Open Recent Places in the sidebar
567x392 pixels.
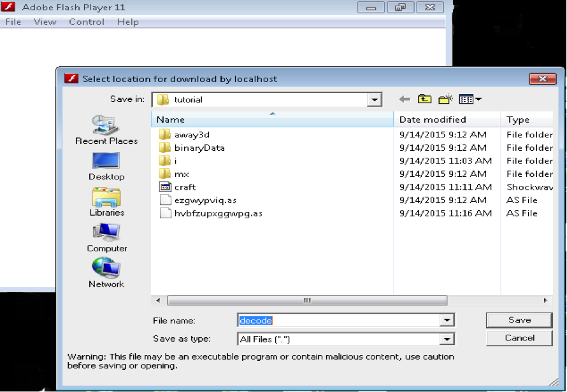click(106, 130)
